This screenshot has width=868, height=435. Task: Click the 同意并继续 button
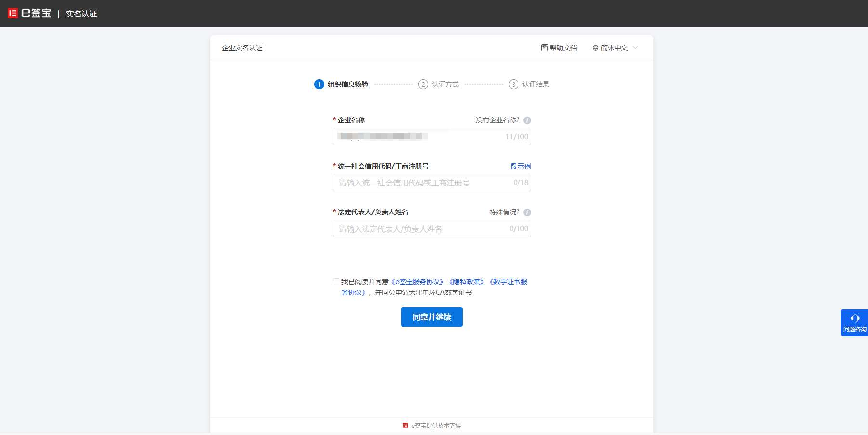pos(432,317)
